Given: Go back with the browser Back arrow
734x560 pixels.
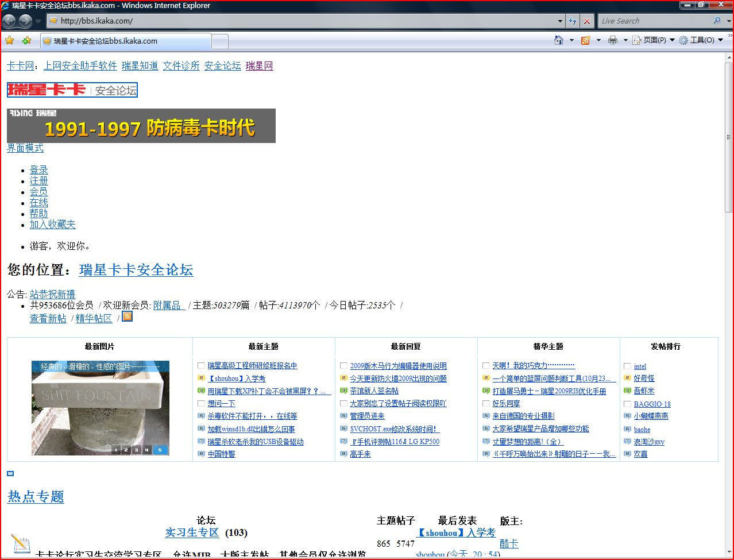Looking at the screenshot, I should tap(9, 21).
